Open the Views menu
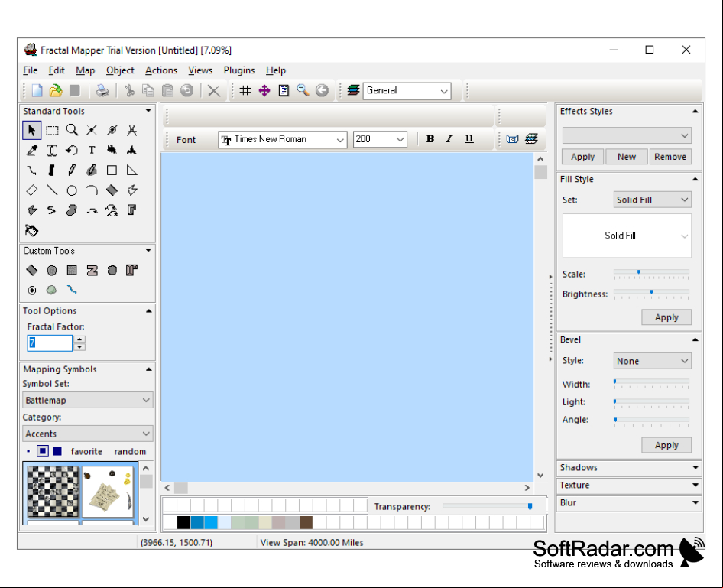Viewport: 723px width, 588px height. 200,70
